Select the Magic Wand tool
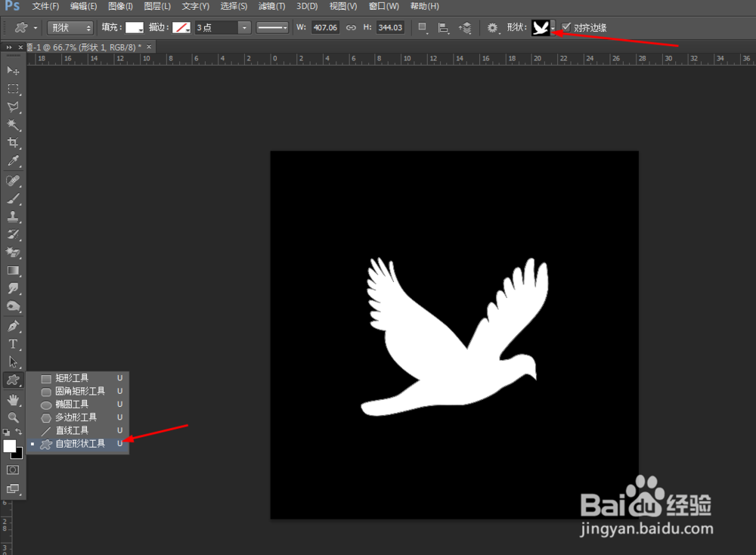Screen dimensions: 756x555 point(13,125)
